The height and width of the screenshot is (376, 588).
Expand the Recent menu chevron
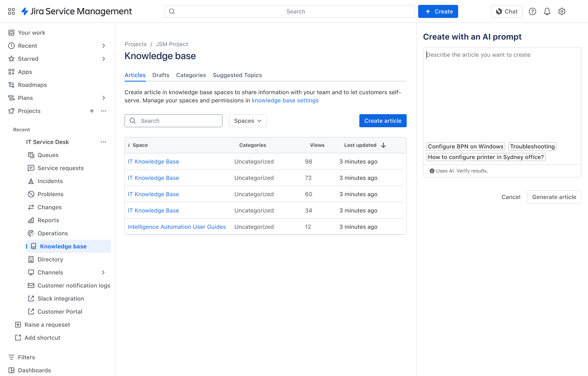[x=104, y=46]
